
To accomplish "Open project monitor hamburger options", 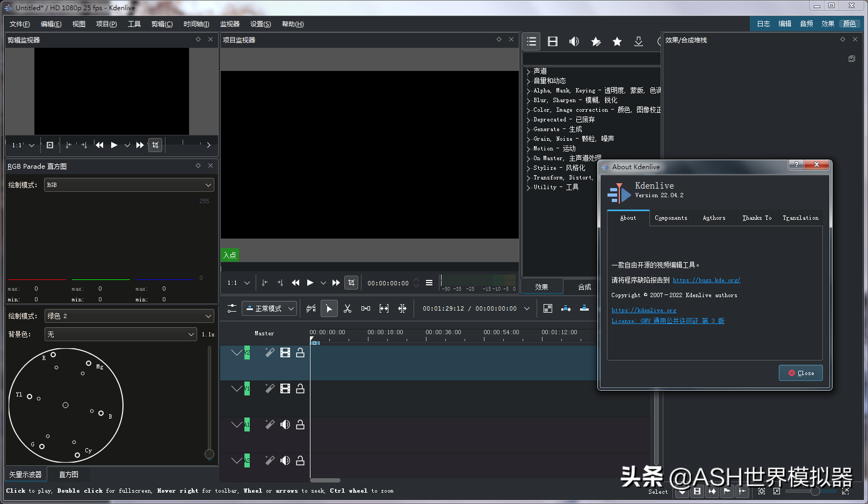I will pos(429,283).
